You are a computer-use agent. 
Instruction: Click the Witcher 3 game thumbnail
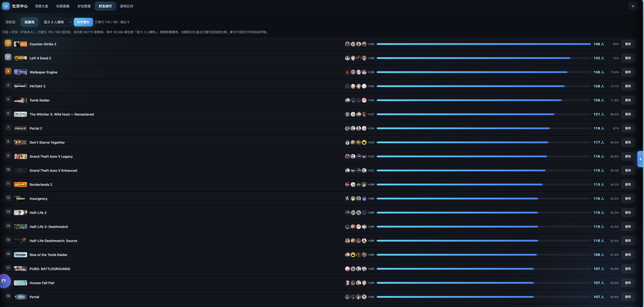point(21,114)
